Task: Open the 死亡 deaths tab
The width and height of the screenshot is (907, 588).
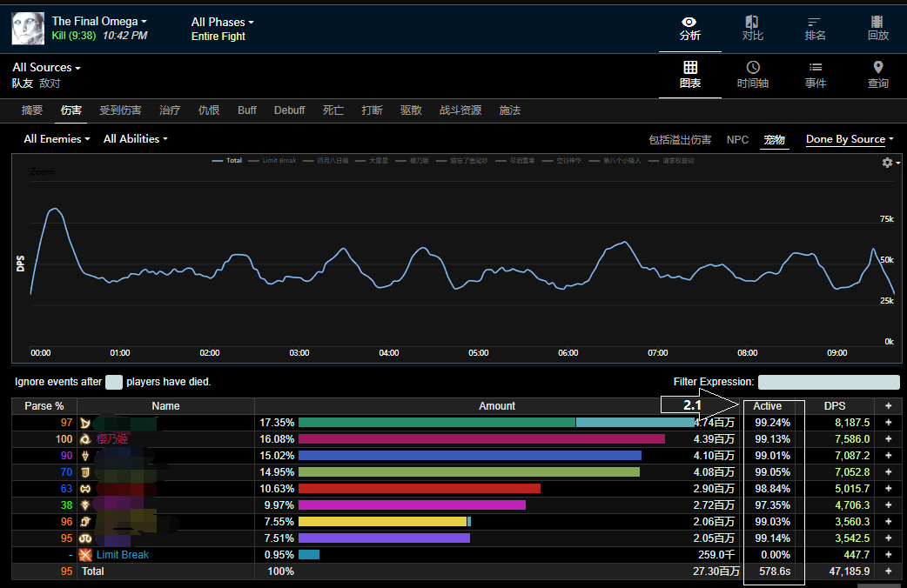Action: click(333, 110)
